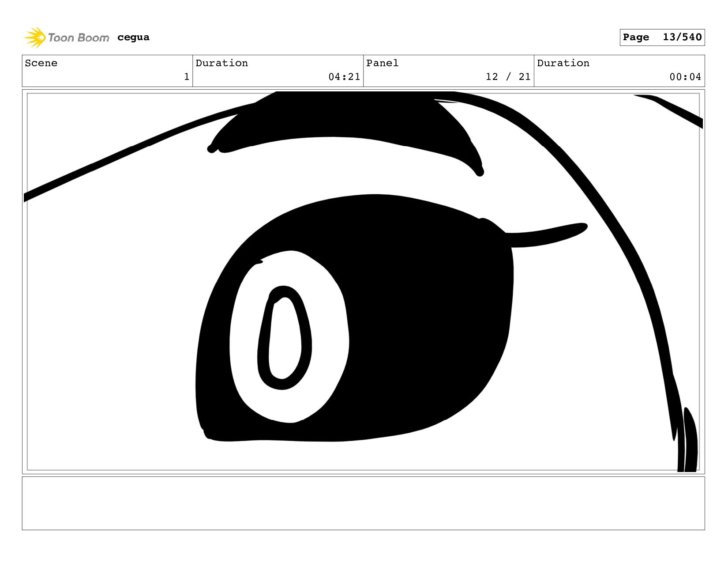Select the project name 'cegua'

pos(133,38)
